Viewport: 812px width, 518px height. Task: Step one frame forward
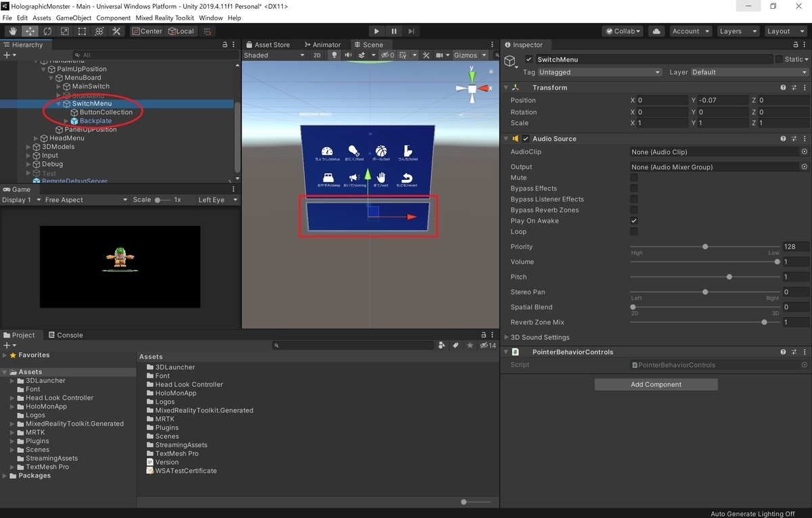[411, 31]
